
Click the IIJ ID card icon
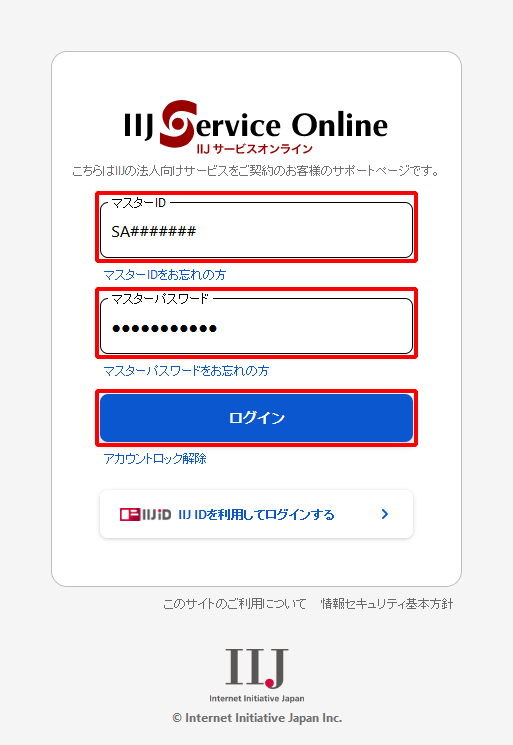click(x=130, y=515)
